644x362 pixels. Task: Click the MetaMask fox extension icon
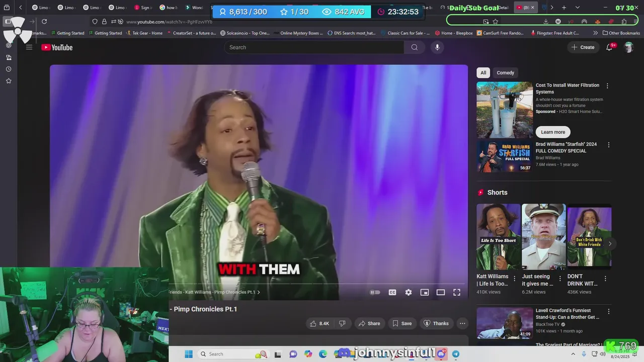[x=597, y=22]
